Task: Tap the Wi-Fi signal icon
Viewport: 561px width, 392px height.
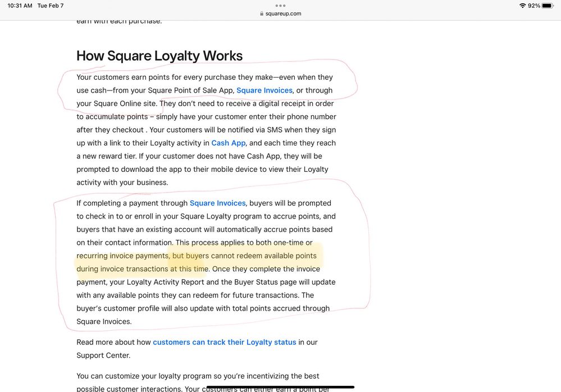Action: (x=522, y=6)
